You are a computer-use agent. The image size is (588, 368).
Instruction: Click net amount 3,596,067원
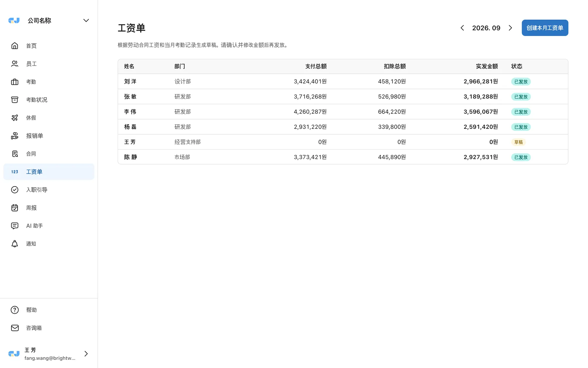pos(481,112)
